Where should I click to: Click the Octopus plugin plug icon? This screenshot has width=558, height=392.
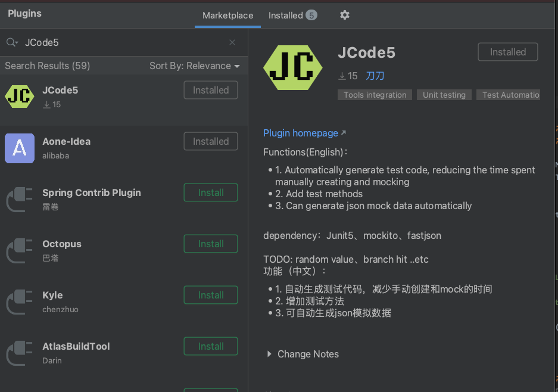[x=20, y=250]
